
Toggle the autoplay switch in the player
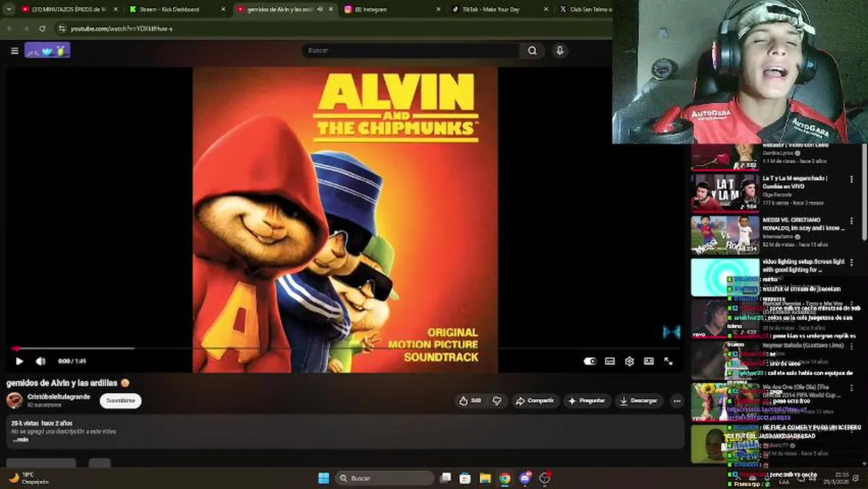(590, 361)
